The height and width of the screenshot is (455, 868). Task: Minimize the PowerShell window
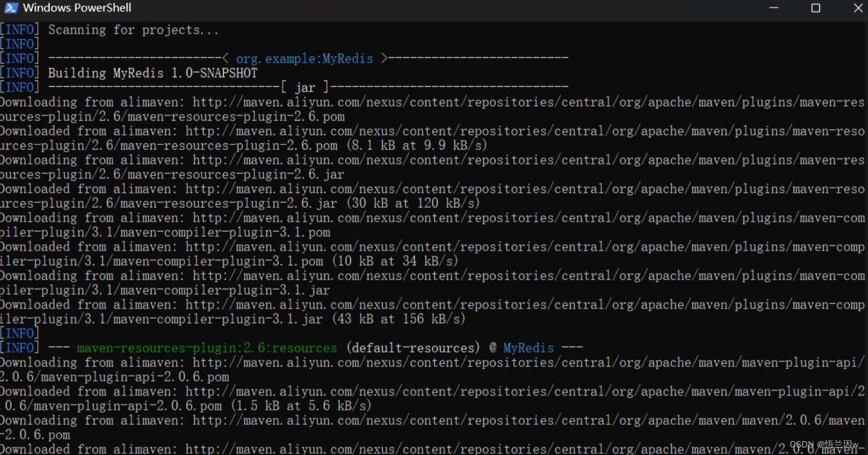coord(774,8)
